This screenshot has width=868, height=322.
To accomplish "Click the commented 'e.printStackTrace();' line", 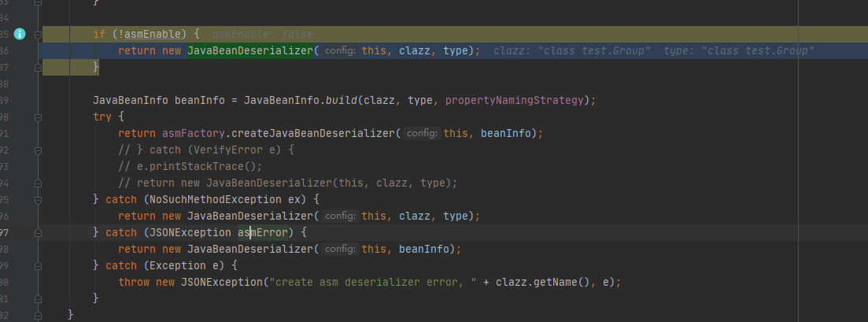I will pyautogui.click(x=190, y=167).
